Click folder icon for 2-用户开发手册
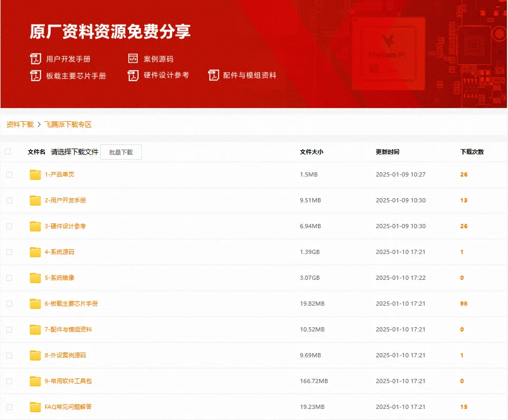 pos(35,200)
